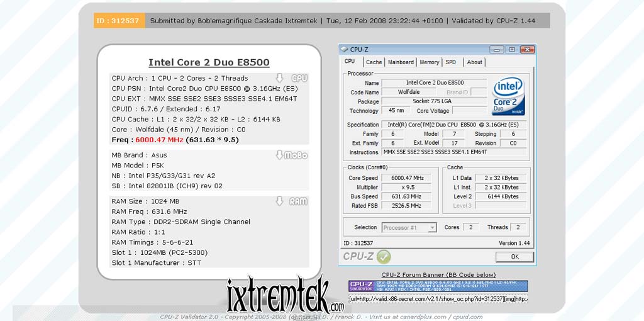The width and height of the screenshot is (644, 321).
Task: Click the RAM Timings 5-6-6-21 row
Action: [153, 242]
